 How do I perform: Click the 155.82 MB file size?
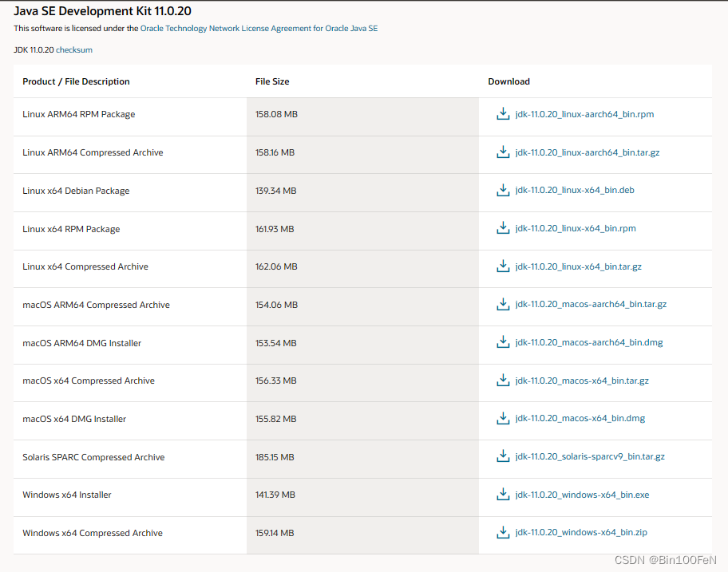(x=275, y=419)
